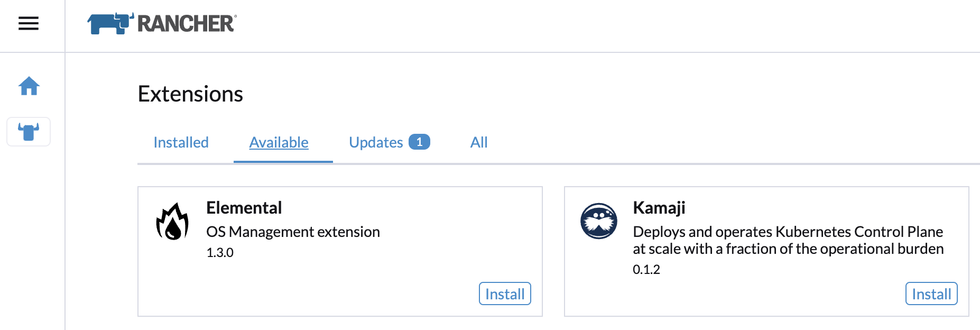Open the hamburger navigation menu

coord(28,24)
